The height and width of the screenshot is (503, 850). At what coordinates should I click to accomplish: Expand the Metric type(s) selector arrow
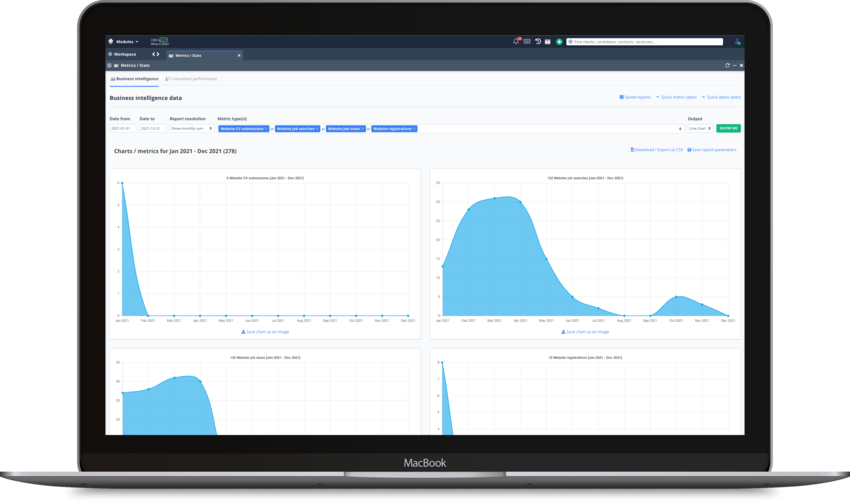pyautogui.click(x=680, y=129)
